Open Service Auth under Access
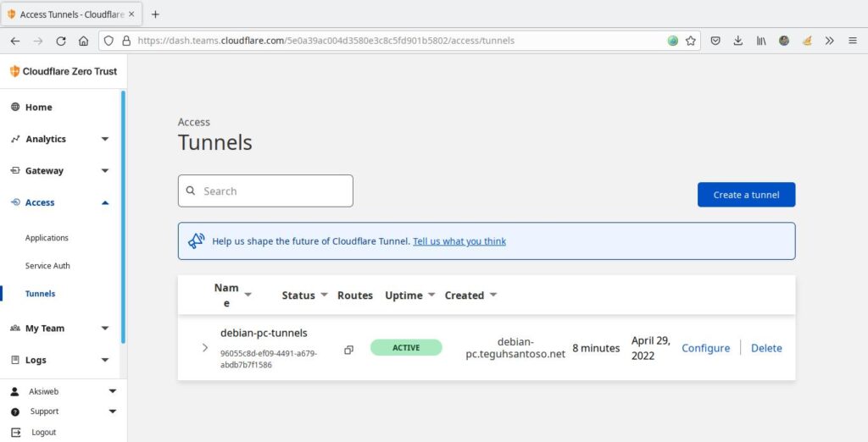The height and width of the screenshot is (442, 868). pyautogui.click(x=47, y=266)
